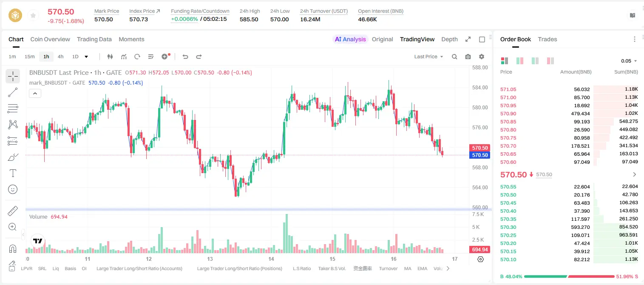Open the Last Price dropdown
This screenshot has height=285, width=644.
click(428, 57)
